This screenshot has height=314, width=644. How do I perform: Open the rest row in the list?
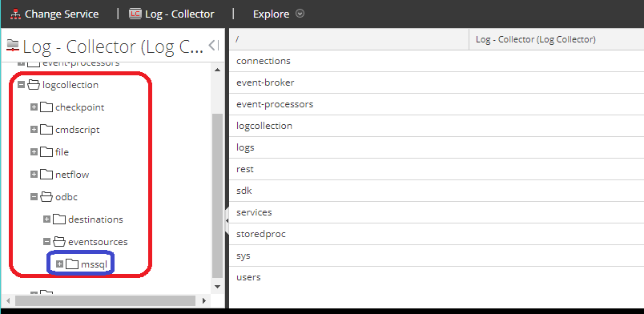click(437, 169)
